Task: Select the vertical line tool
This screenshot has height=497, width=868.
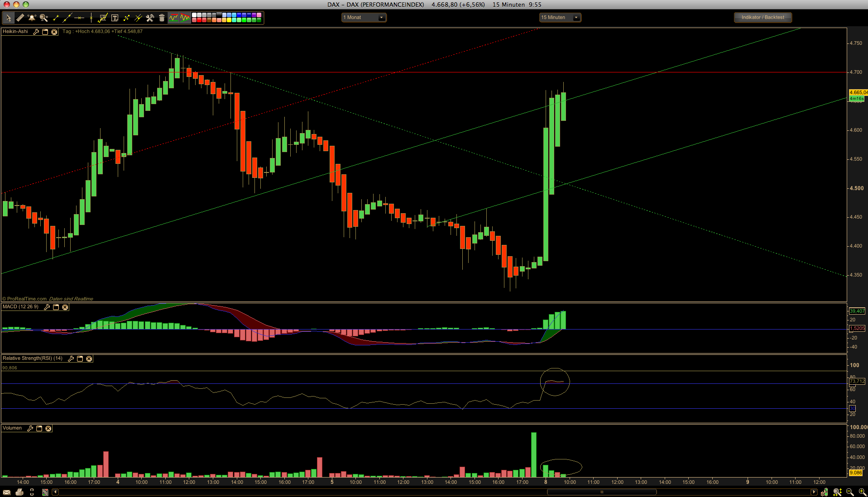Action: [91, 18]
